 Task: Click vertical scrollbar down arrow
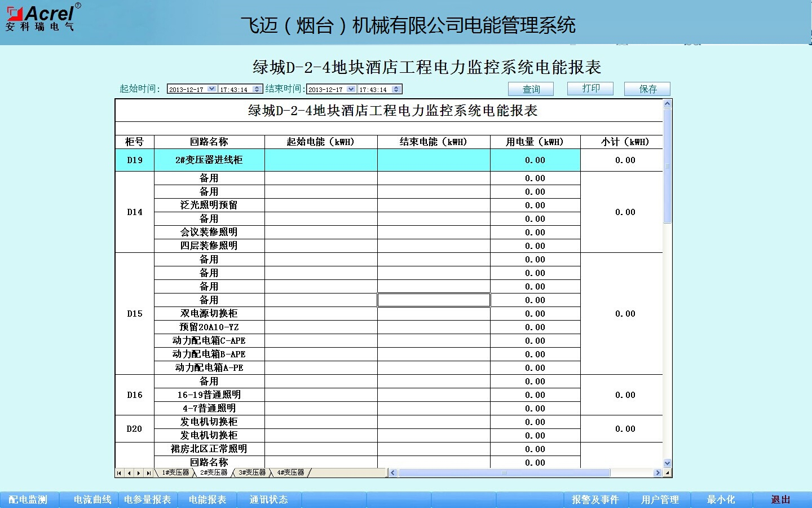pyautogui.click(x=668, y=463)
